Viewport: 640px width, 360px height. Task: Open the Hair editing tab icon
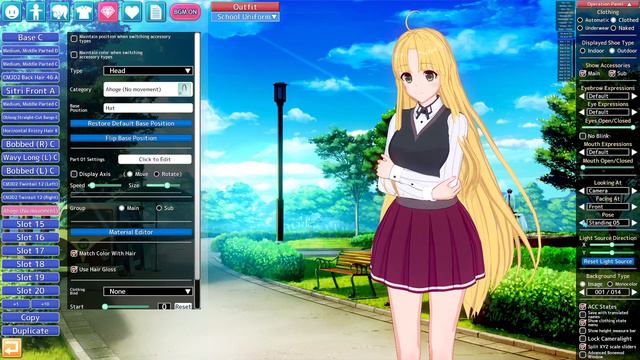60,12
